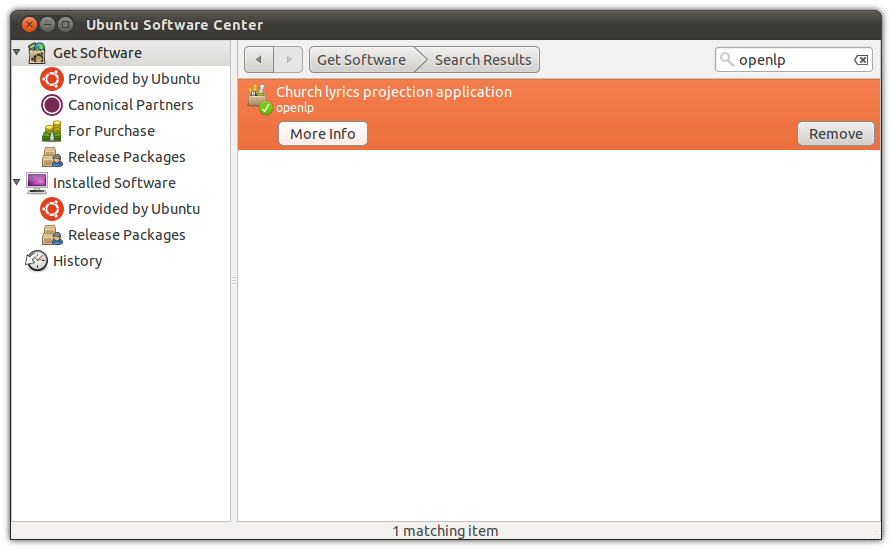The image size is (892, 550).
Task: Minimize the Ubuntu Software Center window
Action: pos(48,24)
